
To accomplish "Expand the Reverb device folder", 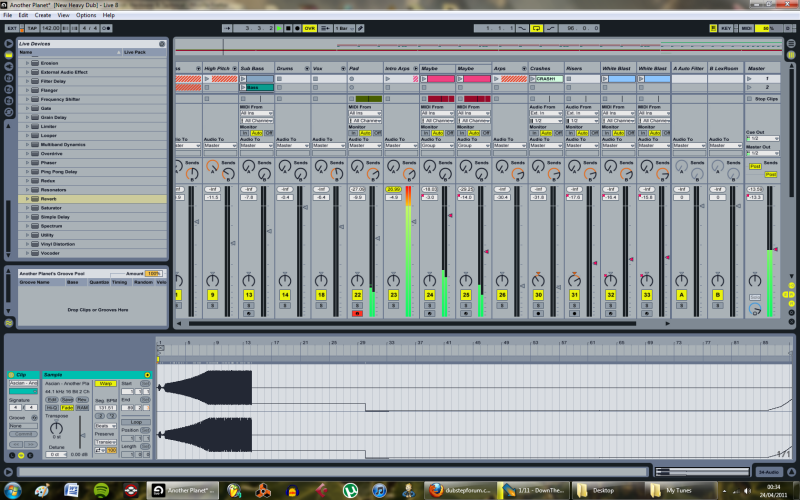I will click(28, 199).
